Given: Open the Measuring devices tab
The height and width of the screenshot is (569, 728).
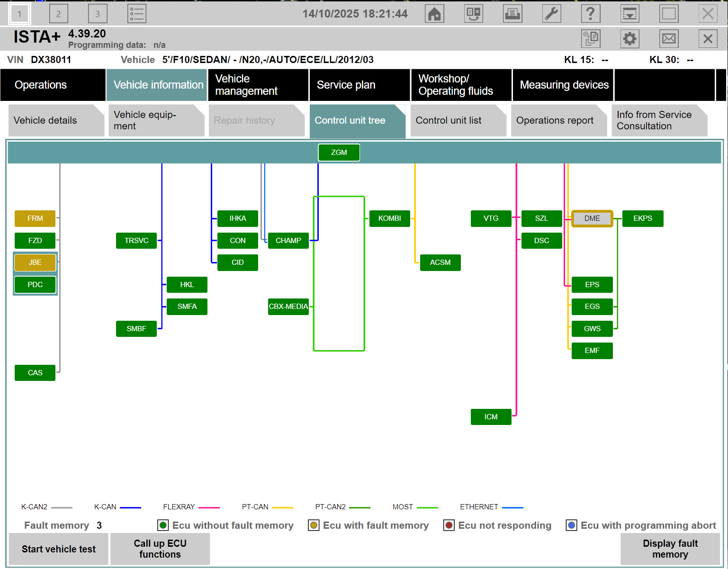Looking at the screenshot, I should pos(563,85).
